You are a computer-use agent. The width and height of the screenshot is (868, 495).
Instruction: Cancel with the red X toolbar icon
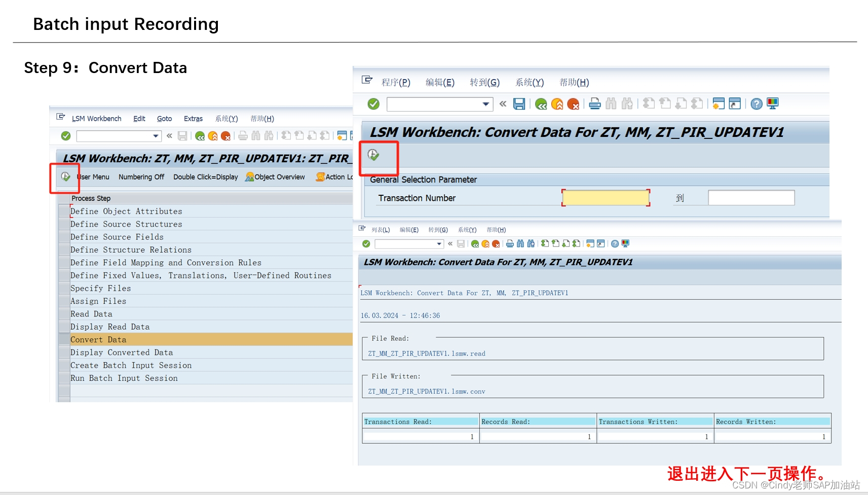pos(573,103)
